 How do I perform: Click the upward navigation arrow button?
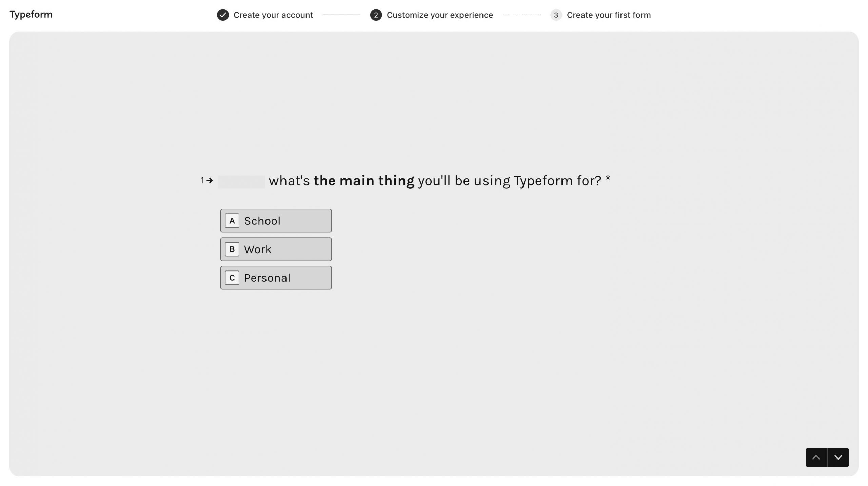tap(817, 457)
